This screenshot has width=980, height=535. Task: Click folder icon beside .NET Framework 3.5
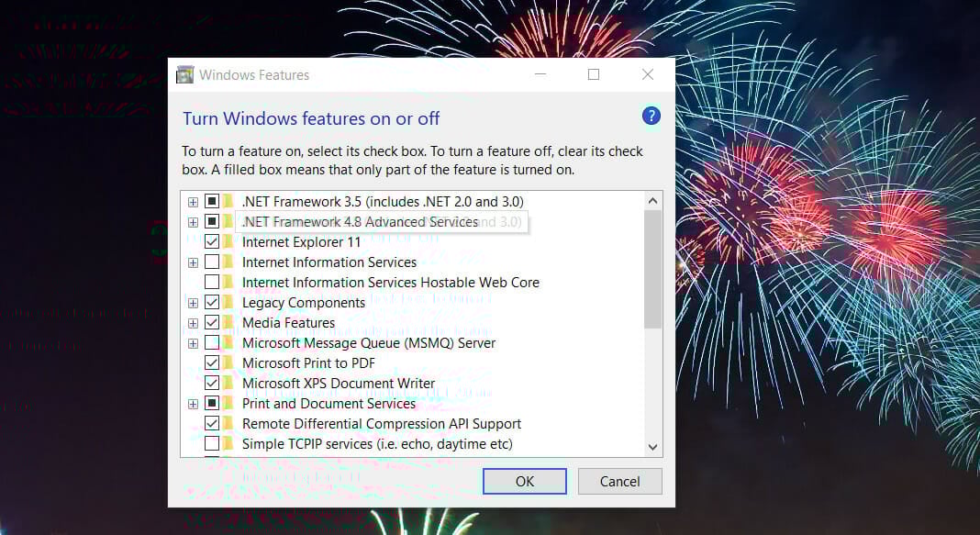tap(228, 201)
